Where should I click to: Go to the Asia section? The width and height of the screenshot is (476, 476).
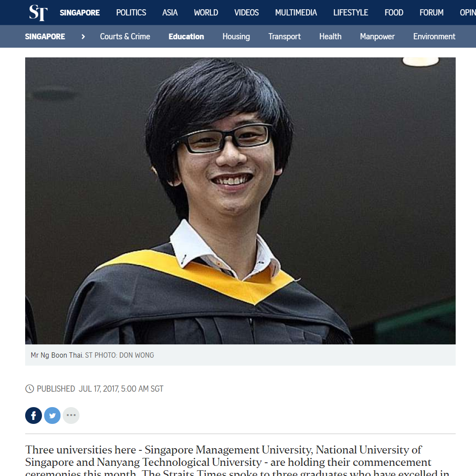170,12
